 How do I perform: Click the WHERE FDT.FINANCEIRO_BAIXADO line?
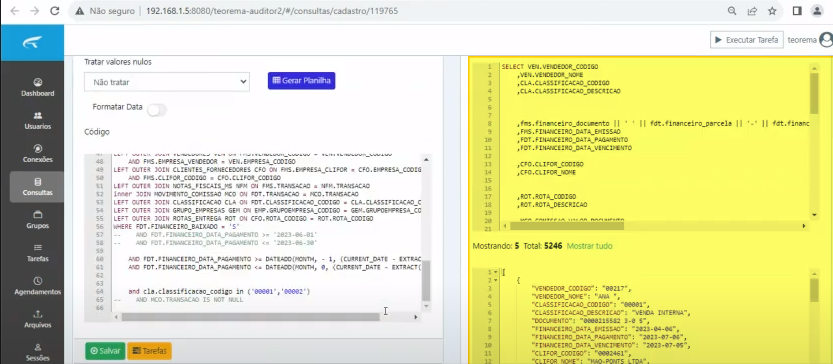coord(176,226)
